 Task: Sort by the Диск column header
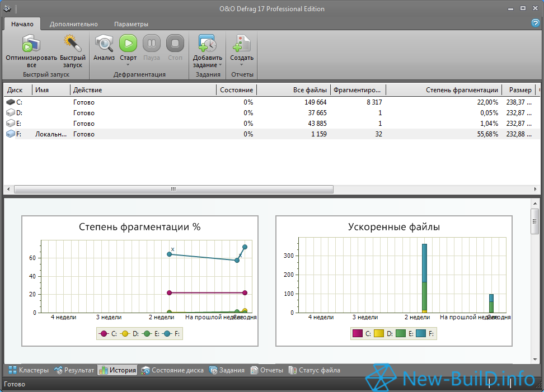click(x=18, y=90)
